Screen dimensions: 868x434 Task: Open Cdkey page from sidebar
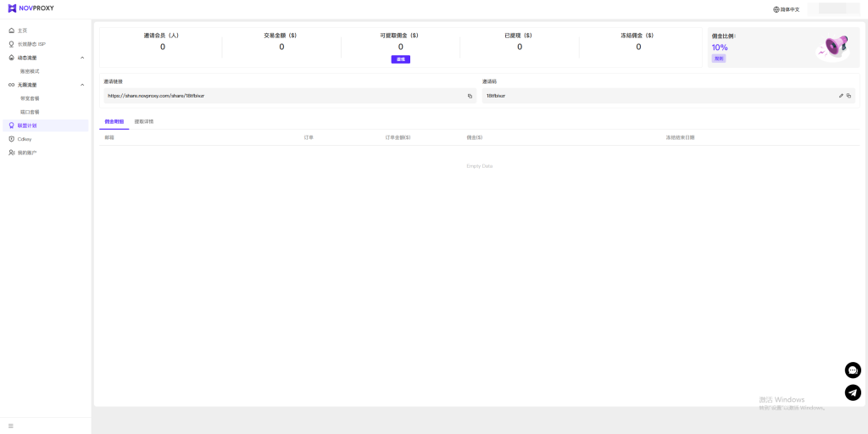24,139
